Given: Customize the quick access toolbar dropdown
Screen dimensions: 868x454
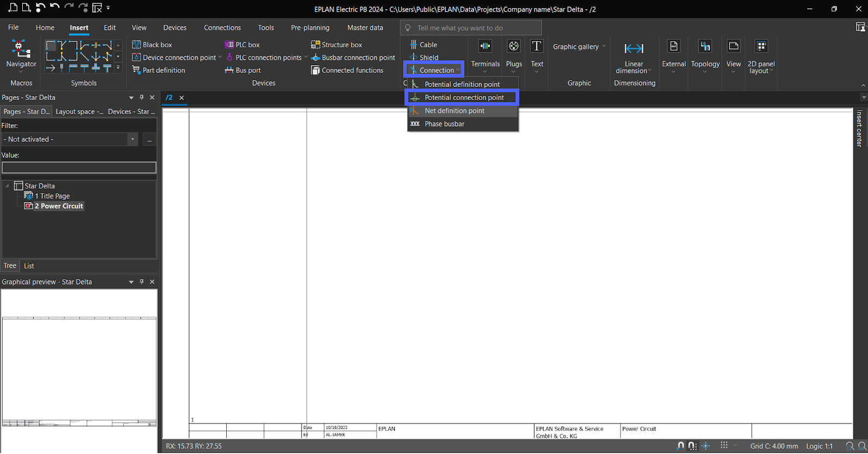Looking at the screenshot, I should [108, 8].
